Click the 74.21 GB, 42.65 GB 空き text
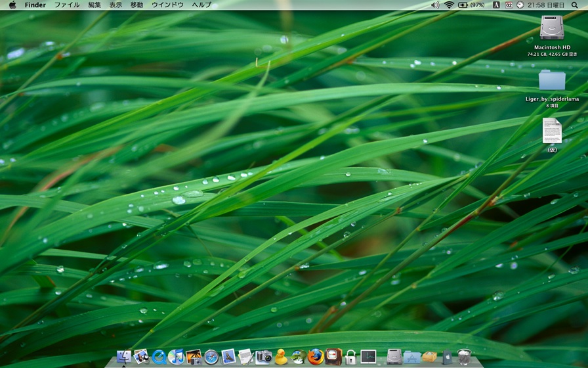Viewport: 588px width, 368px height. point(552,54)
